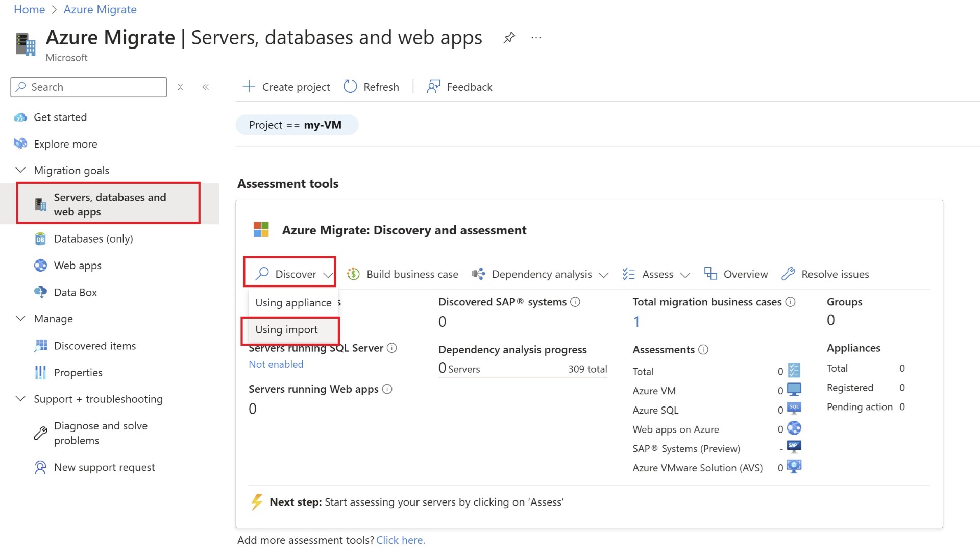Open Get started in sidebar
Screen dimensions: 980x551
tap(60, 117)
